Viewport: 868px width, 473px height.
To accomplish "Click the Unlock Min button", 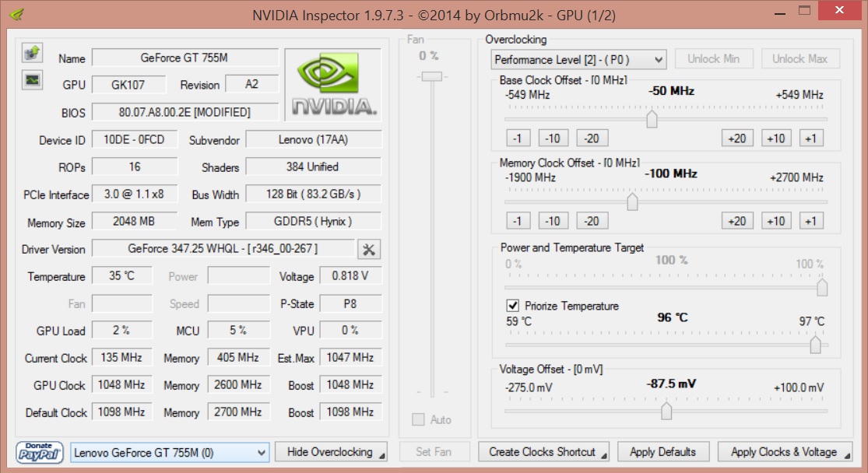I will [714, 58].
